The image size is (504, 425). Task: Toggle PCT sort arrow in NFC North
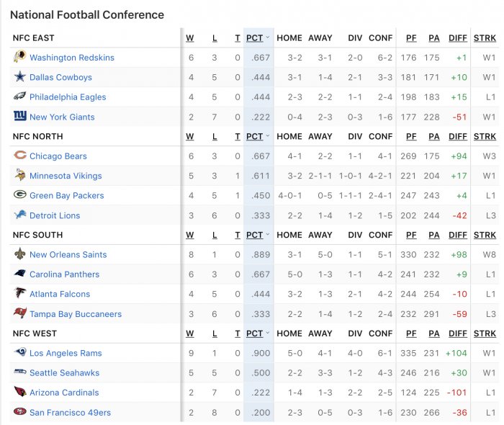click(x=268, y=136)
